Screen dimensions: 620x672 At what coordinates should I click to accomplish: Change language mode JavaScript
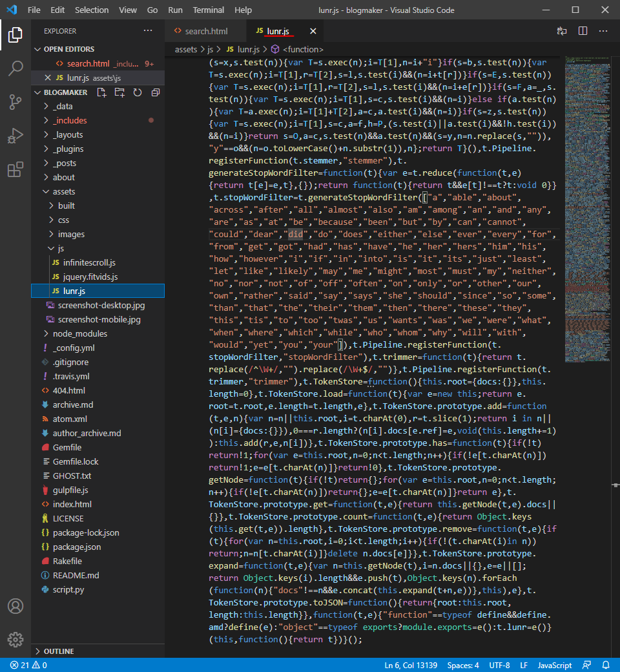click(554, 665)
